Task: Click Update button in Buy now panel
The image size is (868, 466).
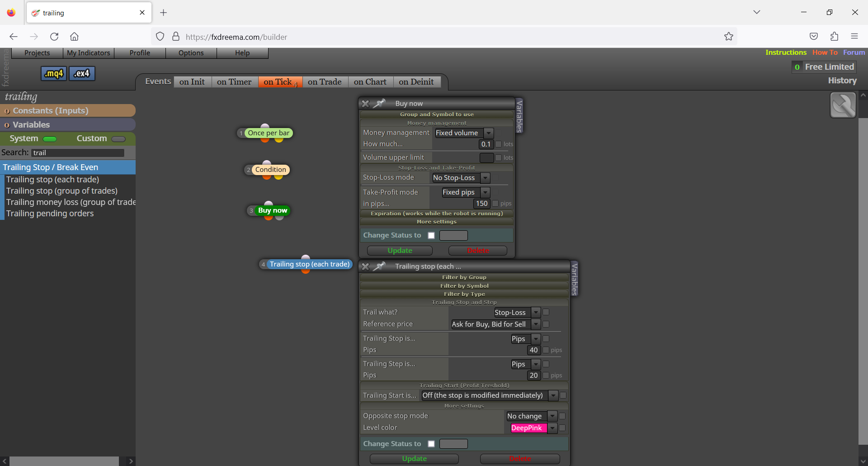Action: click(x=400, y=251)
